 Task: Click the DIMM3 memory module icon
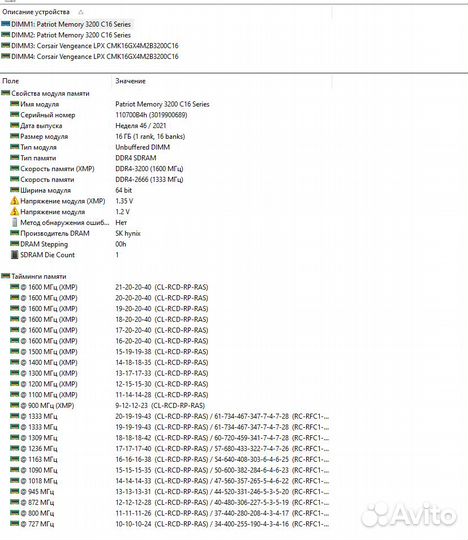click(6, 45)
